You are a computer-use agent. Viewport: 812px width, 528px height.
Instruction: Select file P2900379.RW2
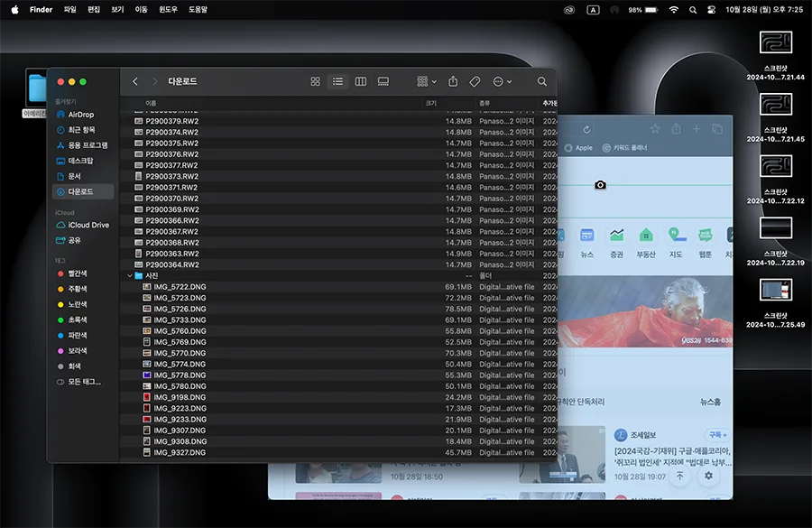point(339,121)
